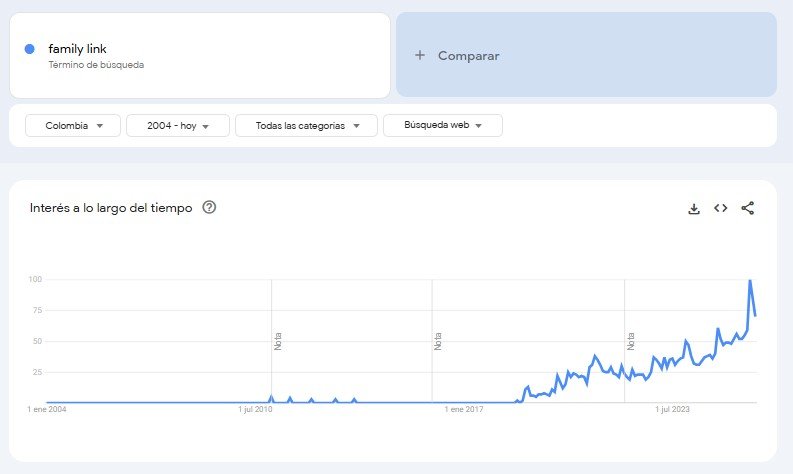Screen dimensions: 793x474
Task: Expand the 2004 - hoy date range
Action: click(178, 126)
